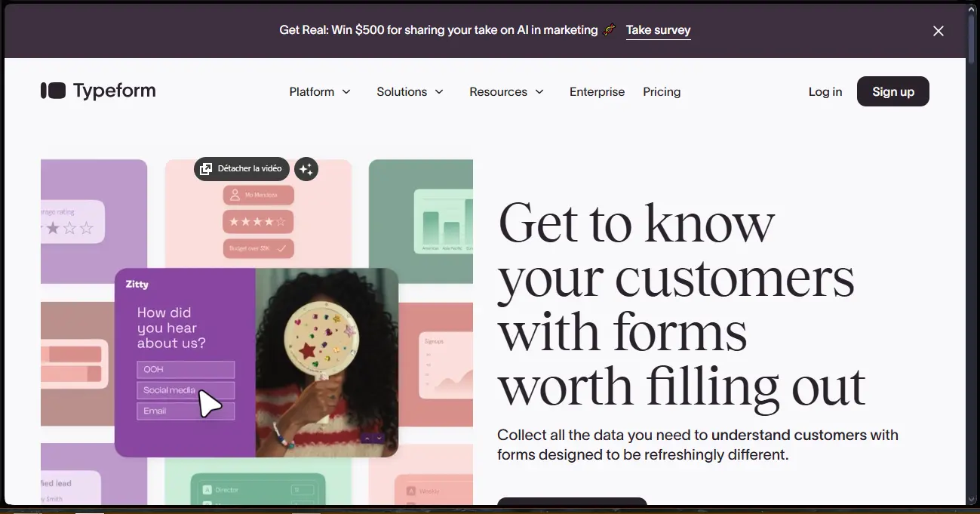Expand the Solutions dropdown menu
This screenshot has width=980, height=514.
click(410, 91)
